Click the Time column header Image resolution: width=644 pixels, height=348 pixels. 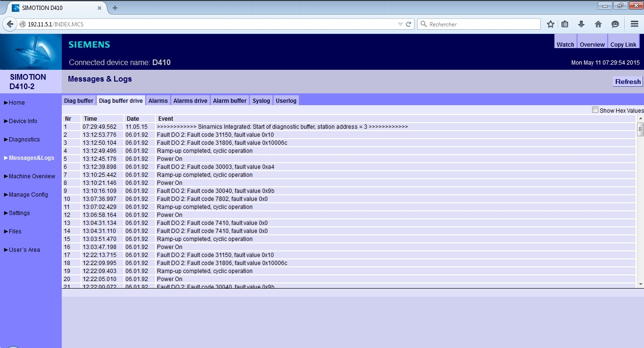point(102,119)
